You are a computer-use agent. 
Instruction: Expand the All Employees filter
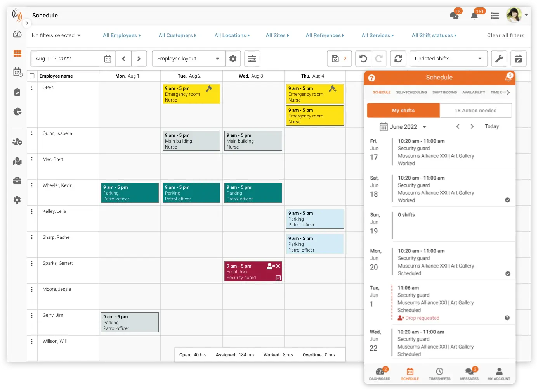(x=121, y=35)
